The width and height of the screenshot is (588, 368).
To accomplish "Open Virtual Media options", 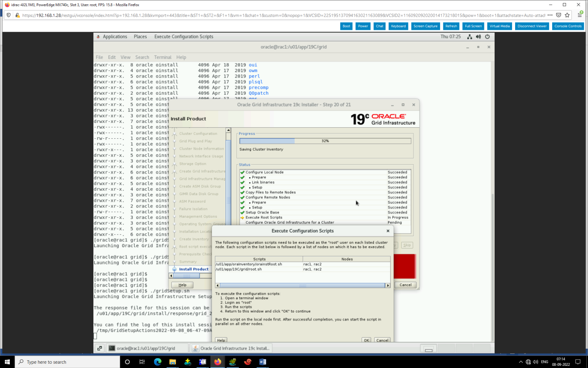I will pos(499,26).
